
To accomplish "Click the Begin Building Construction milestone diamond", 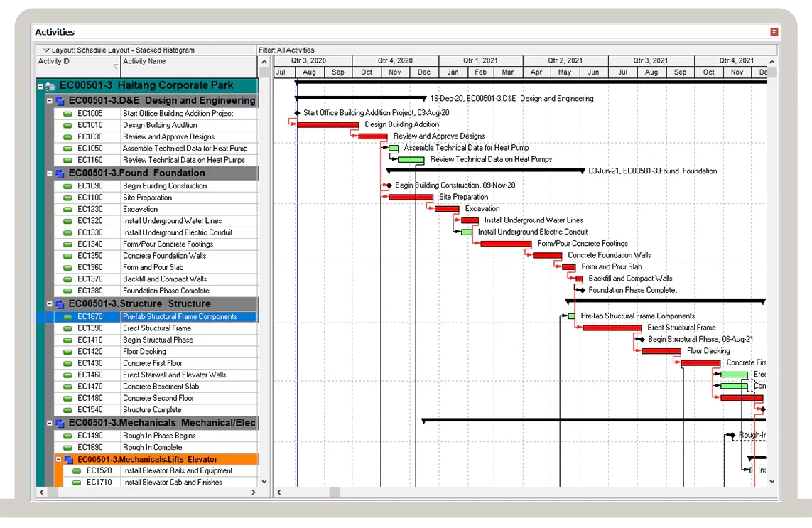I will [389, 185].
